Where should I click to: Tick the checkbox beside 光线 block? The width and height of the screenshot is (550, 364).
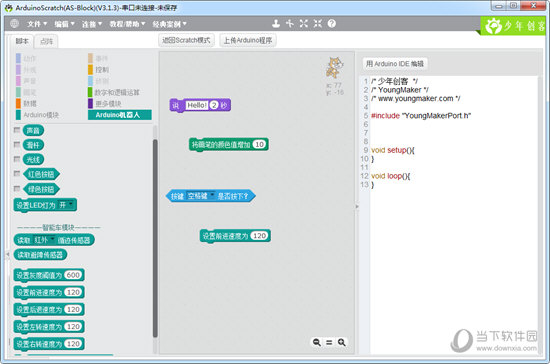pyautogui.click(x=16, y=159)
